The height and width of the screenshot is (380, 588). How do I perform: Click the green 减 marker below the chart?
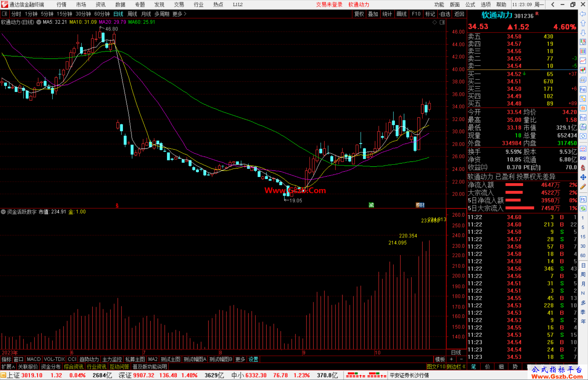tap(371, 205)
